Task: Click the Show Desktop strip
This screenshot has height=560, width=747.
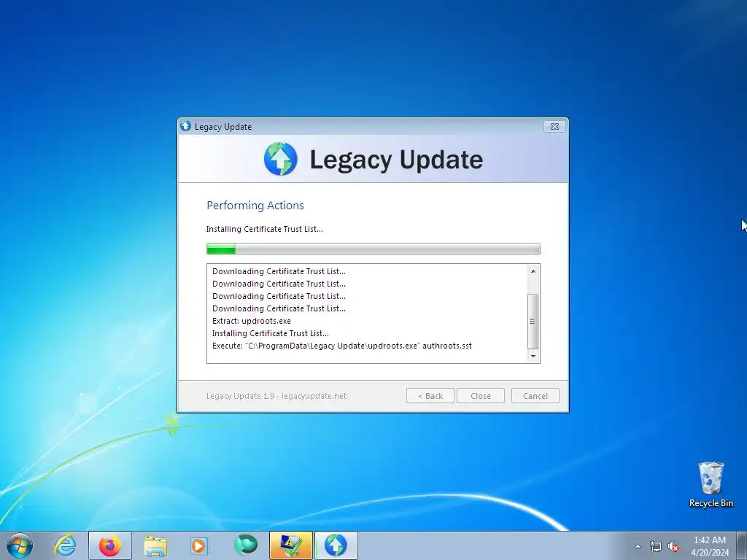Action: pos(742,545)
